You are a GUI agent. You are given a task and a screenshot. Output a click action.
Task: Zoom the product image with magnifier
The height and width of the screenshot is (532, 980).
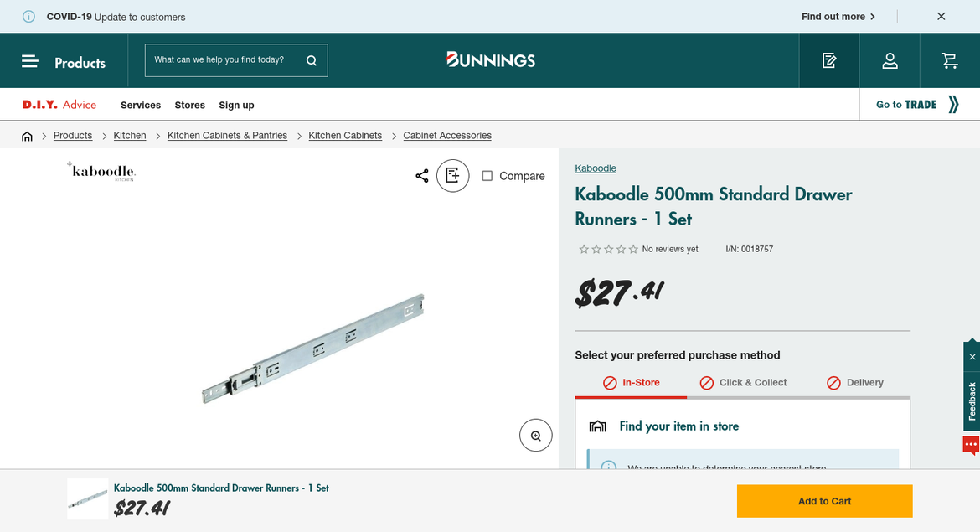pos(536,436)
